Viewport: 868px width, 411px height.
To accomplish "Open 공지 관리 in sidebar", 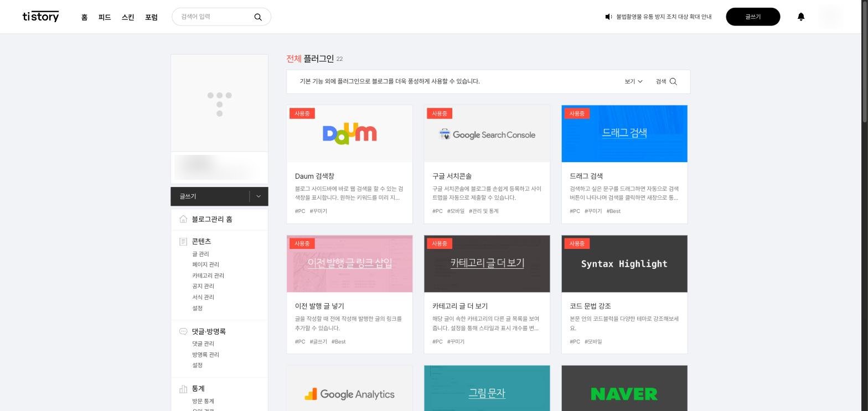I will pos(203,286).
